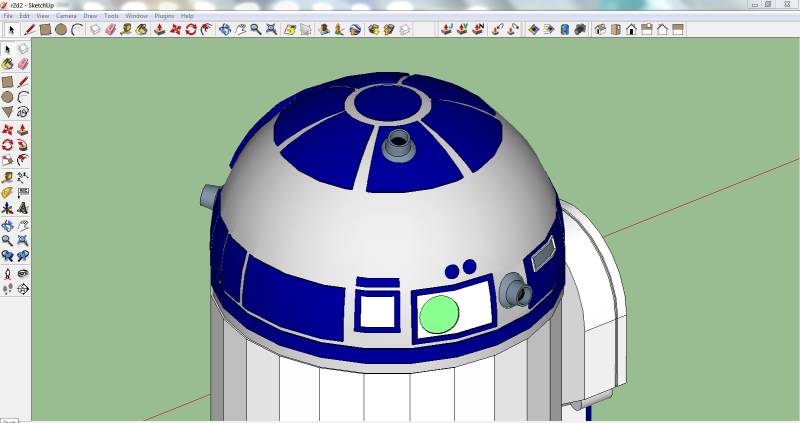
Task: Open the Draw menu
Action: click(90, 16)
